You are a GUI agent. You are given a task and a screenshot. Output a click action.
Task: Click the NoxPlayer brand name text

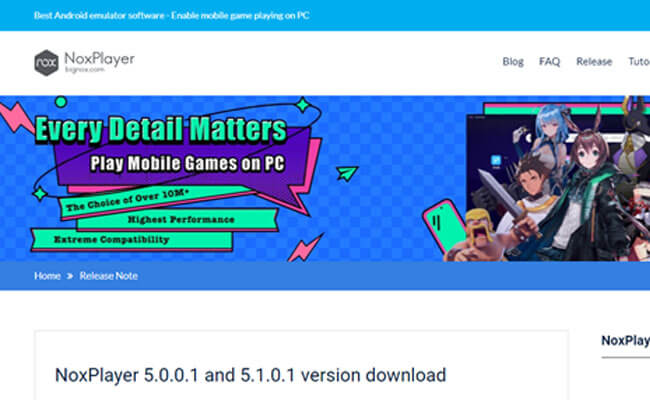tap(99, 58)
